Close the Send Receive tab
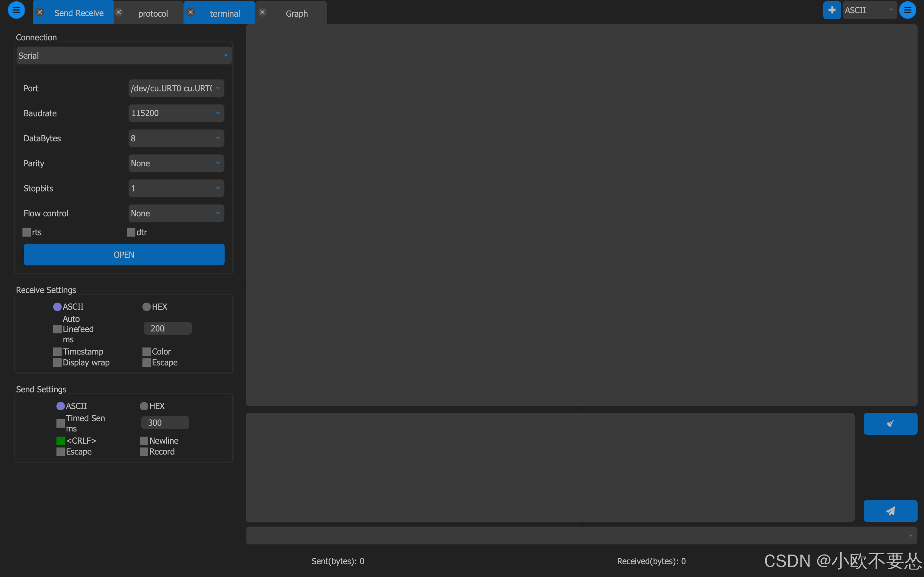This screenshot has height=577, width=924. [40, 12]
